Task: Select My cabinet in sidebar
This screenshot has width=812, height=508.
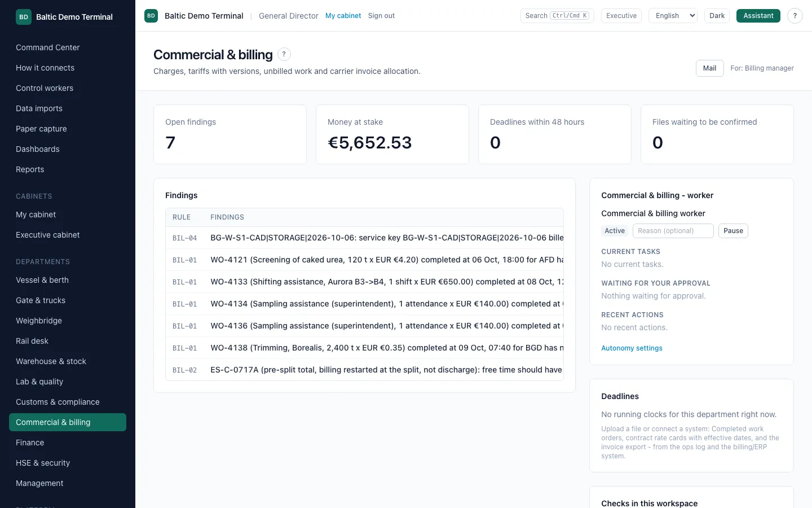Action: pyautogui.click(x=68, y=214)
